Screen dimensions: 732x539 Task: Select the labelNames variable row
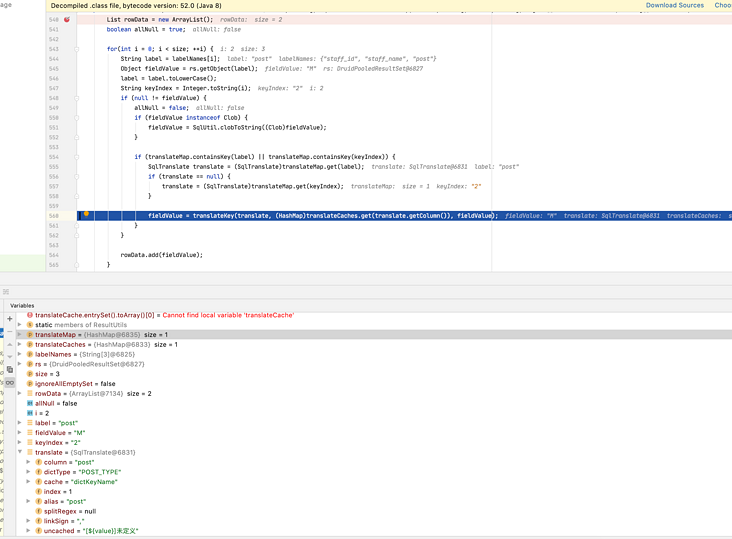pyautogui.click(x=80, y=354)
